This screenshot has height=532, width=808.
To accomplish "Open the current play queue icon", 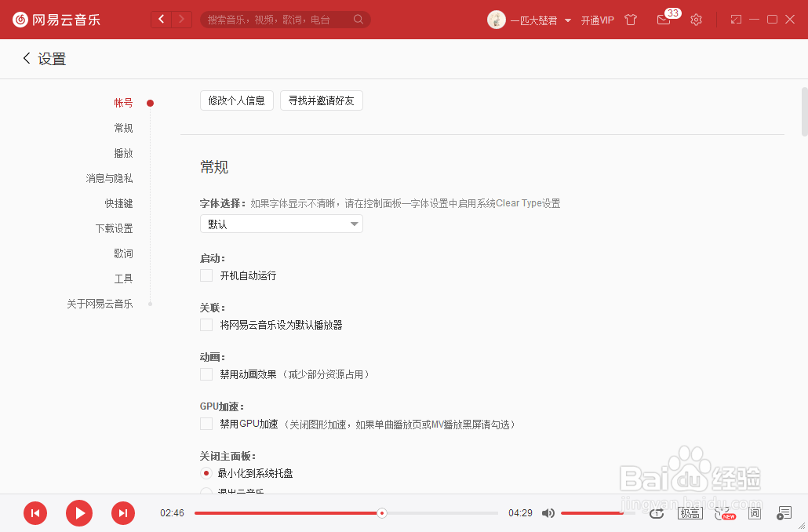I will [784, 512].
